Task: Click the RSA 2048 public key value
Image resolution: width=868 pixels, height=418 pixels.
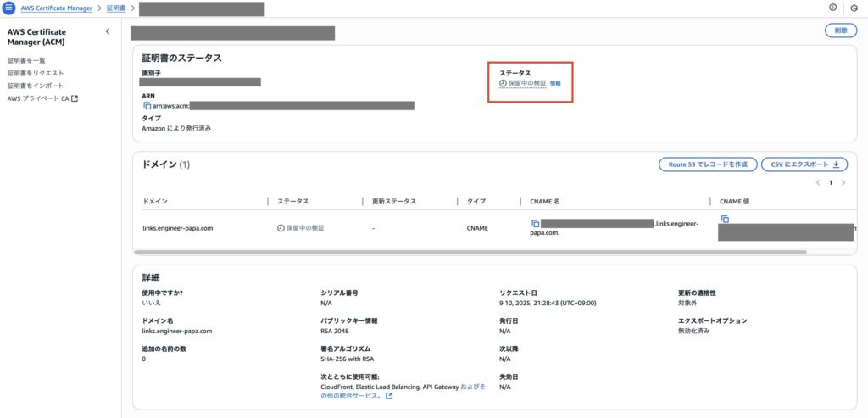Action: 336,331
